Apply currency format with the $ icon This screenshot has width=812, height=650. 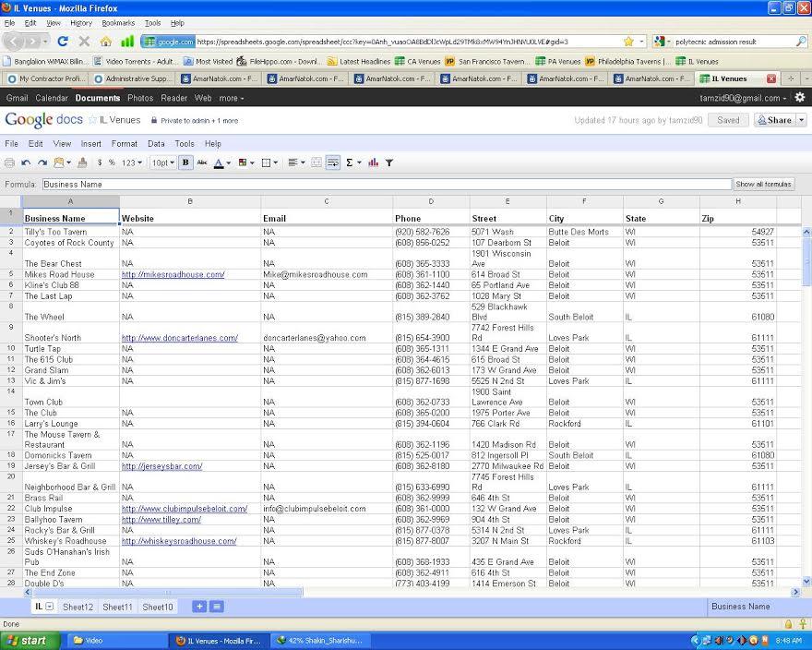pos(99,162)
